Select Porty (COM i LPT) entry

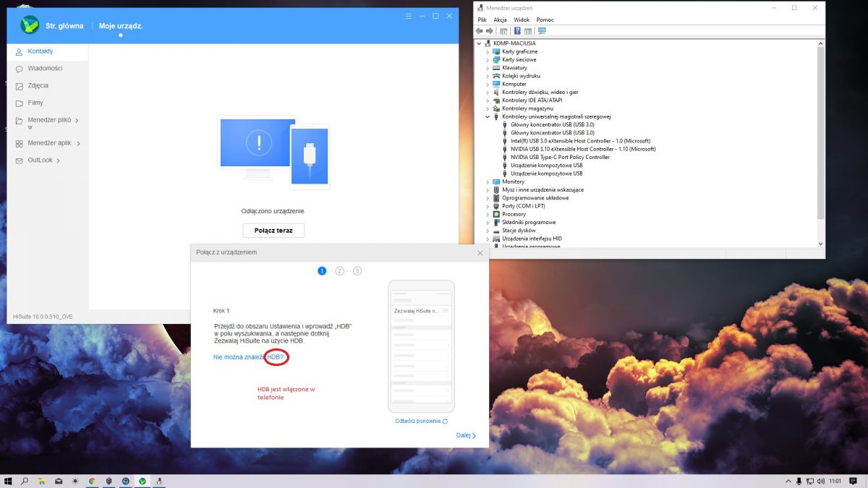[x=524, y=206]
